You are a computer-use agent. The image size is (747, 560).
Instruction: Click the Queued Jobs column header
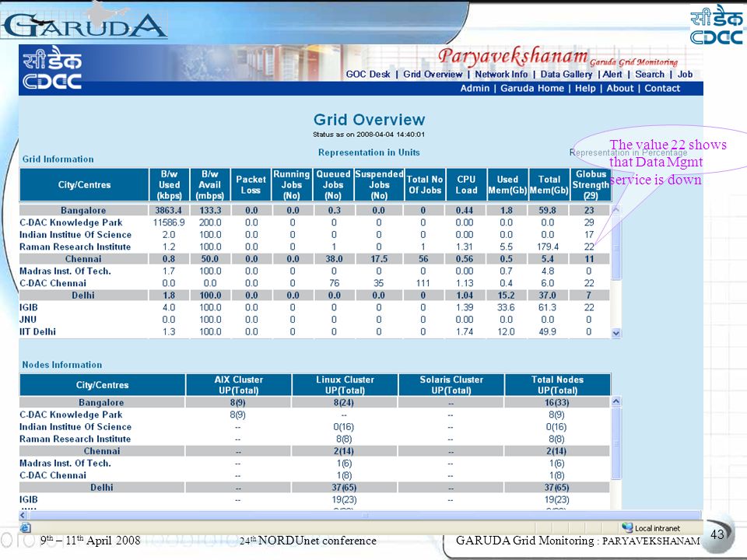pos(333,185)
